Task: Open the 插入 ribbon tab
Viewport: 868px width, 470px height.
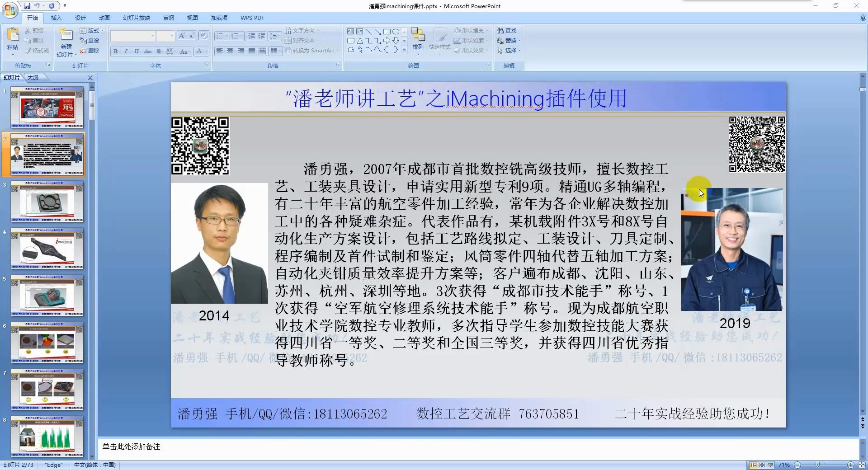Action: (56, 18)
